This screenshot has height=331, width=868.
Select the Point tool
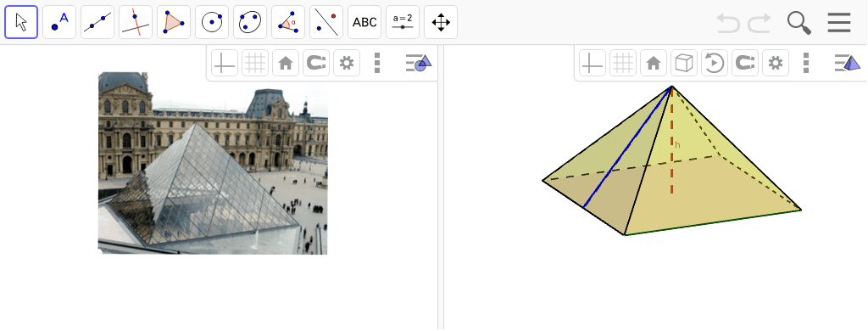(x=59, y=22)
